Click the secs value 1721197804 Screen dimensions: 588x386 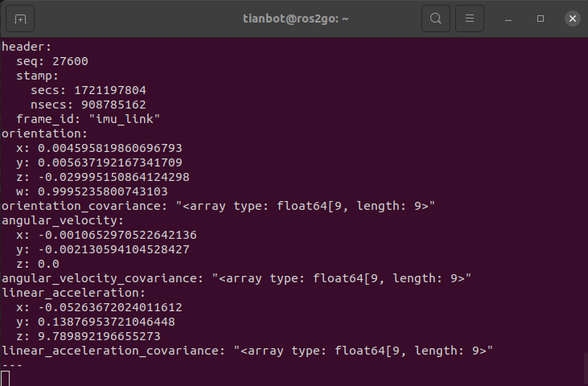[x=109, y=90]
